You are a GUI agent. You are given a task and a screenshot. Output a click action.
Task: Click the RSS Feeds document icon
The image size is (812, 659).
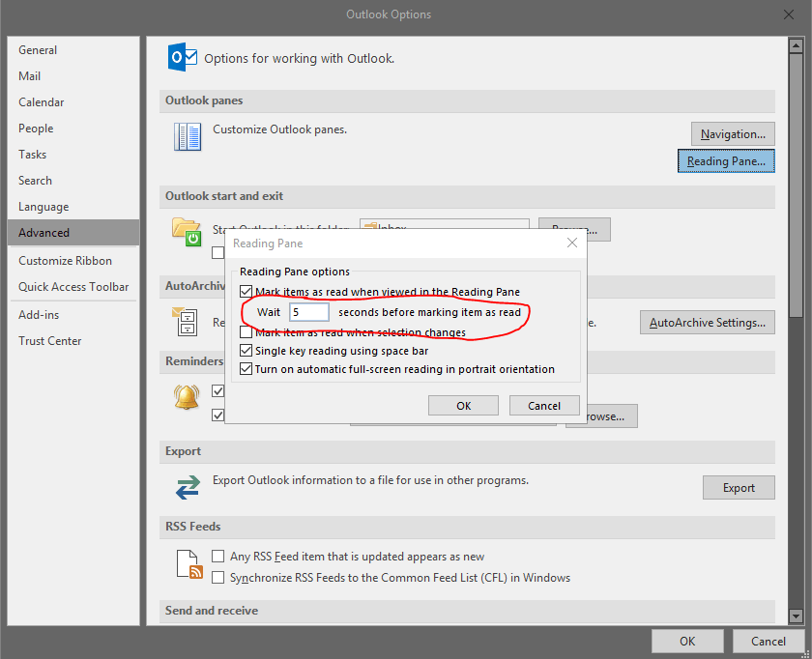coord(189,565)
